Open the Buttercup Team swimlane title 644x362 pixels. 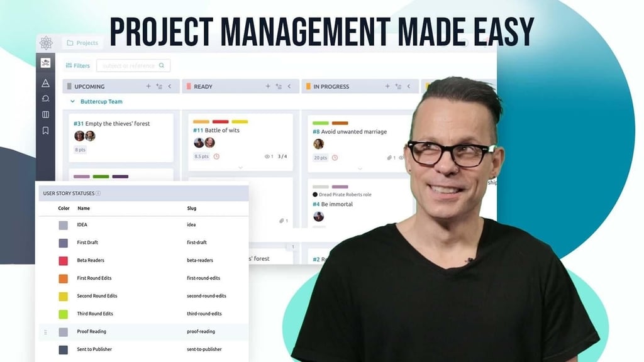[x=101, y=101]
